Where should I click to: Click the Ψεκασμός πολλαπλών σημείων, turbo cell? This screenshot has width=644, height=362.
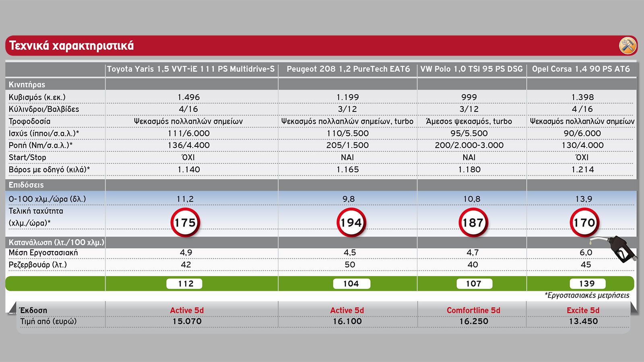click(x=347, y=121)
